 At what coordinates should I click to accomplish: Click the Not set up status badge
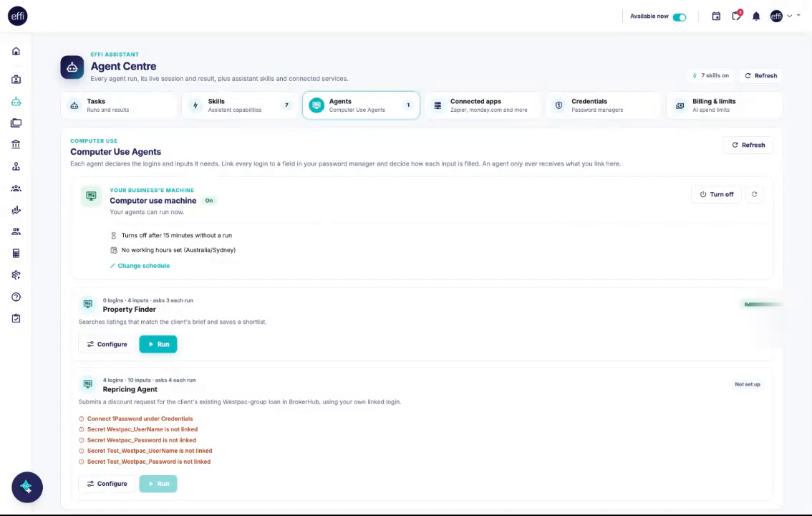point(748,384)
